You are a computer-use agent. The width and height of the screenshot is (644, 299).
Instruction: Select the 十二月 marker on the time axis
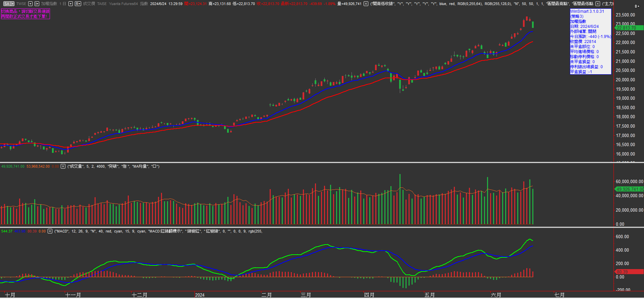tap(140, 295)
